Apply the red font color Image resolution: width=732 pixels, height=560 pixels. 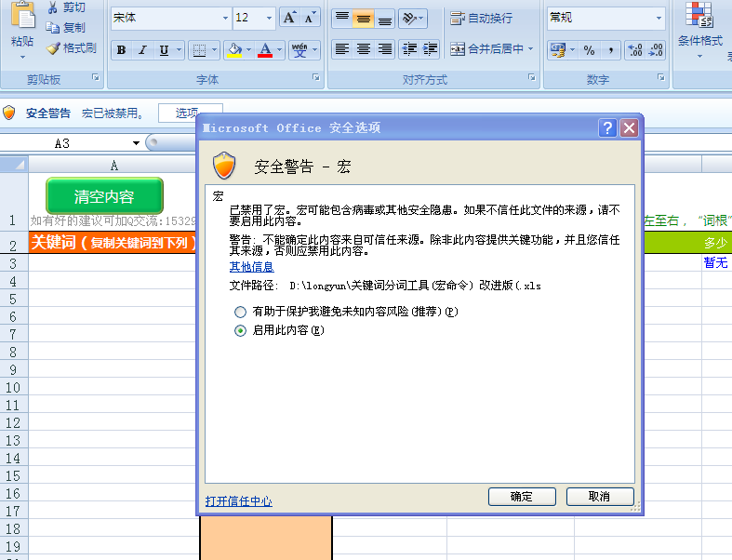tap(265, 49)
